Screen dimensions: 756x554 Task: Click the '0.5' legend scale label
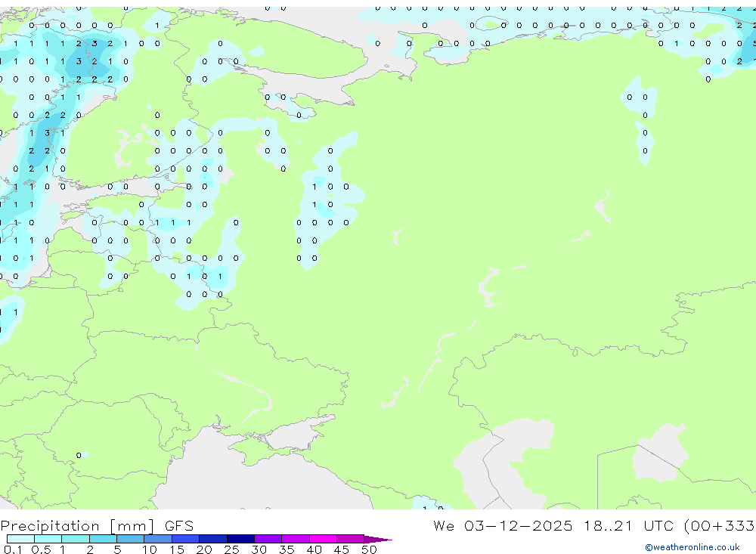[x=41, y=549]
